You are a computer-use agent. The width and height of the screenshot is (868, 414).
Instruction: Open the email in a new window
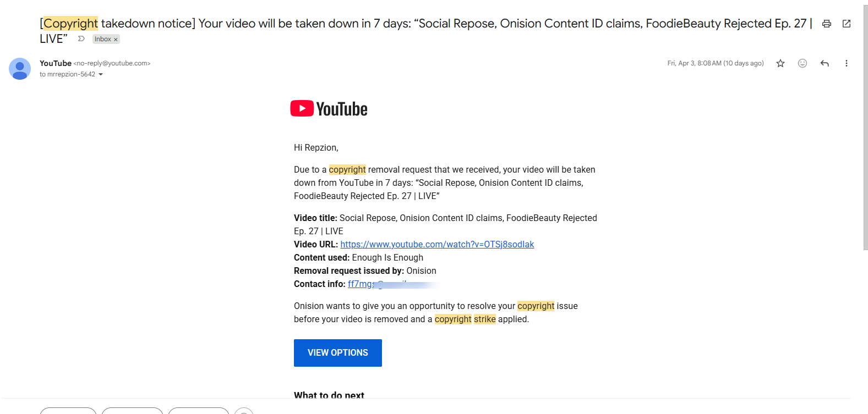point(847,24)
